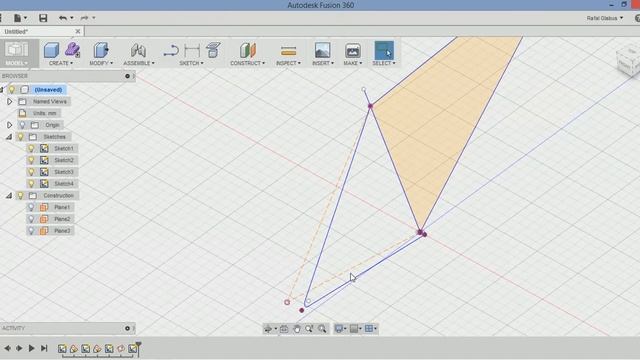Open the Orbit type dropdown arrow
This screenshot has height=360, width=640.
[276, 329]
